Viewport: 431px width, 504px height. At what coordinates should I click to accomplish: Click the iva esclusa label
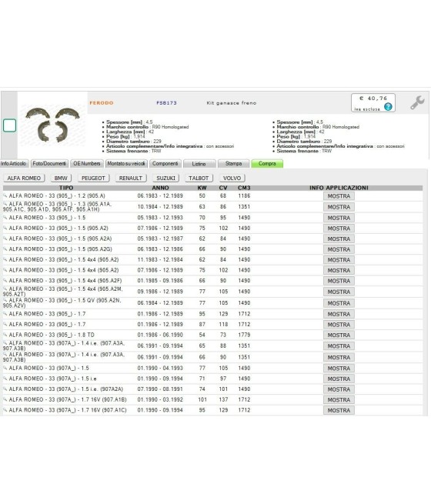coord(367,109)
